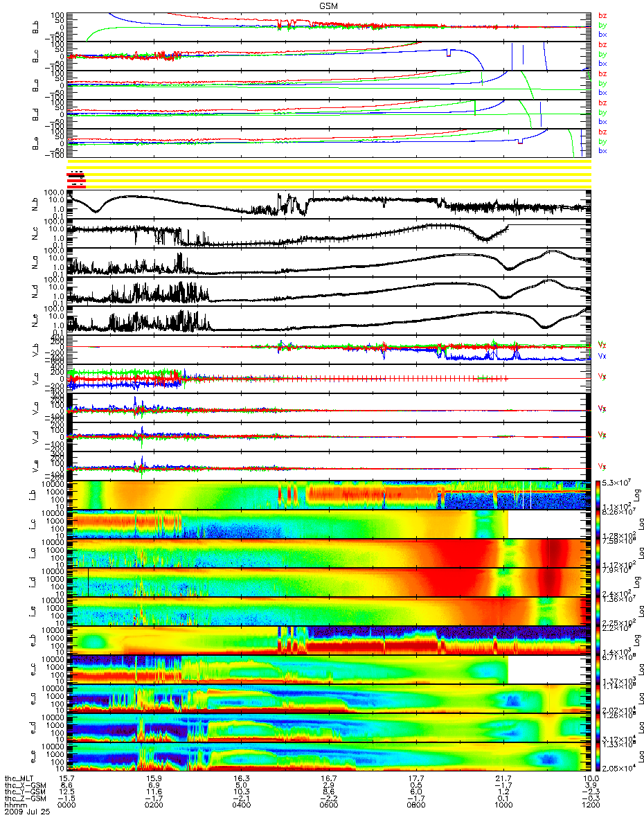
Task: Pick the V_c velocity panel label
Action: coord(35,379)
